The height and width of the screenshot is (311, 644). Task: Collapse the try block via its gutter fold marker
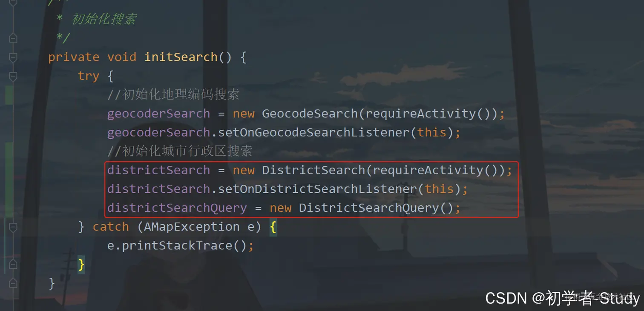tap(13, 76)
